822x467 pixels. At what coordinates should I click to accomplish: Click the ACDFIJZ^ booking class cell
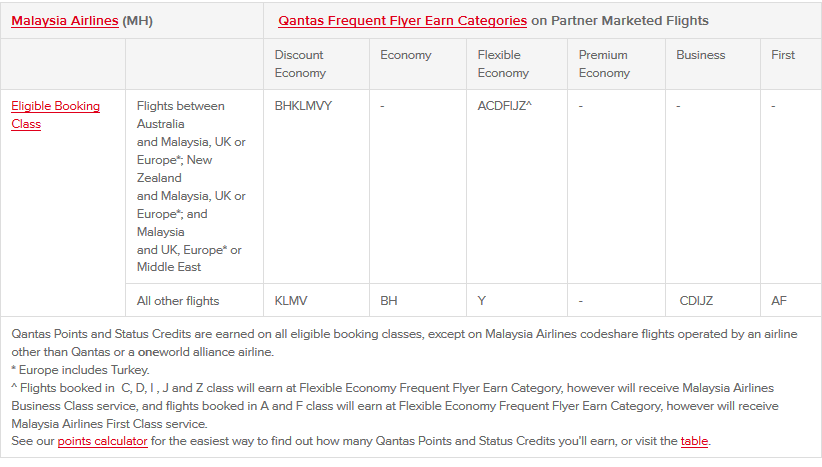click(504, 106)
